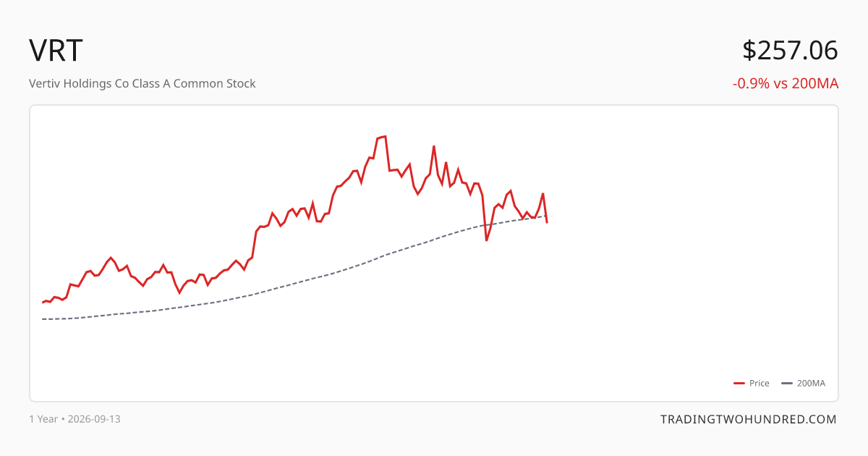Click the start of the dashed 200MA line
868x456 pixels.
pos(43,319)
